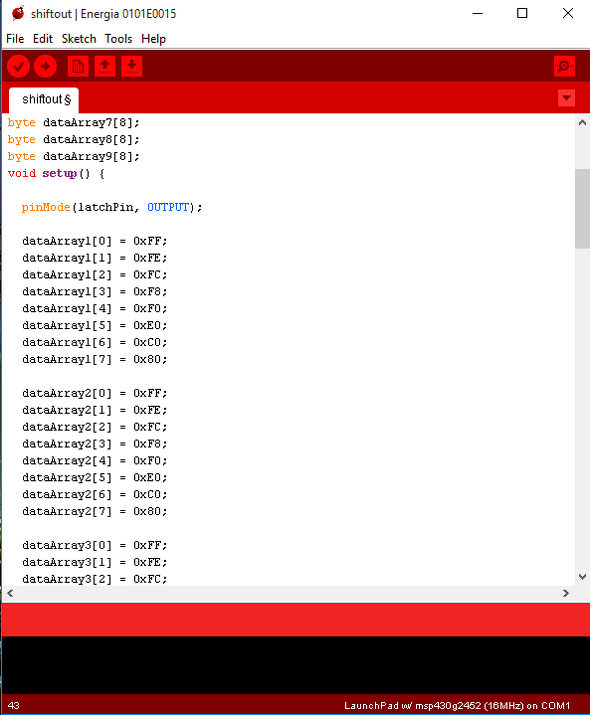590x715 pixels.
Task: Maximize the Energia window
Action: click(522, 13)
